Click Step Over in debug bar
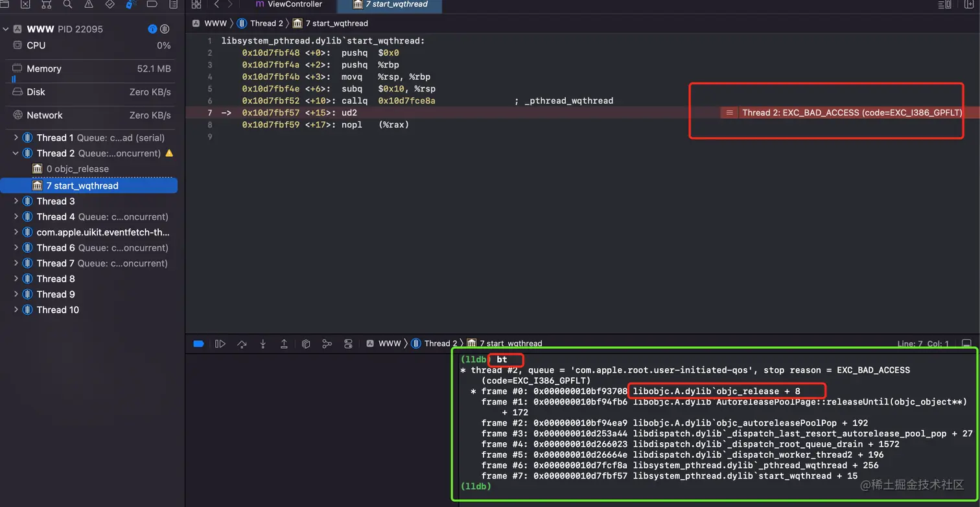 pyautogui.click(x=242, y=344)
